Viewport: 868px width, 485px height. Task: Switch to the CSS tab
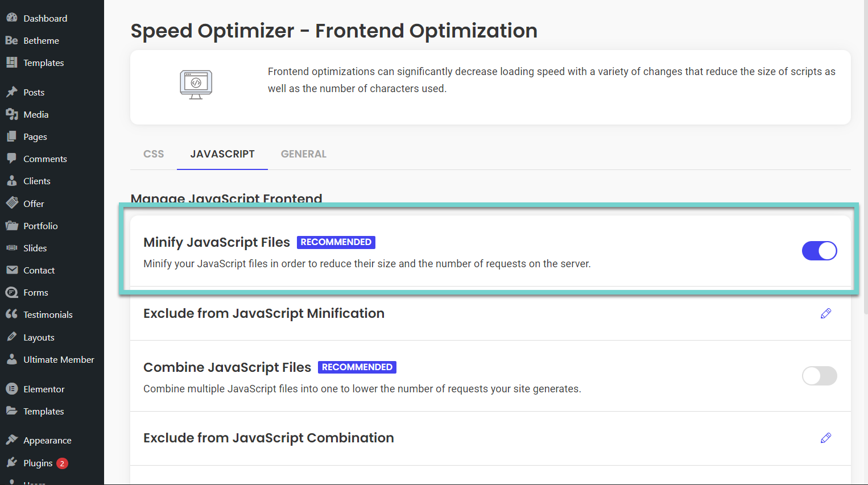[x=154, y=154]
